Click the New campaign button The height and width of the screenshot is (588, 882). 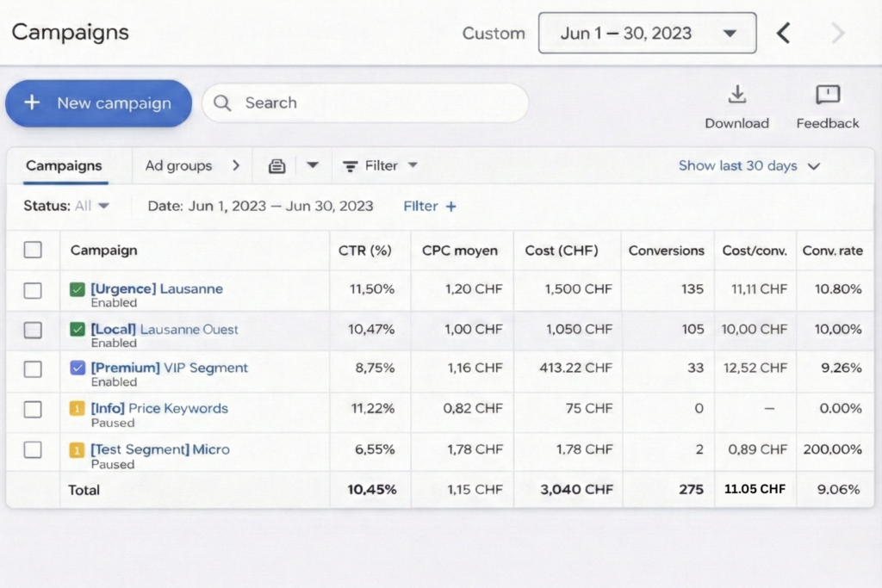tap(98, 103)
